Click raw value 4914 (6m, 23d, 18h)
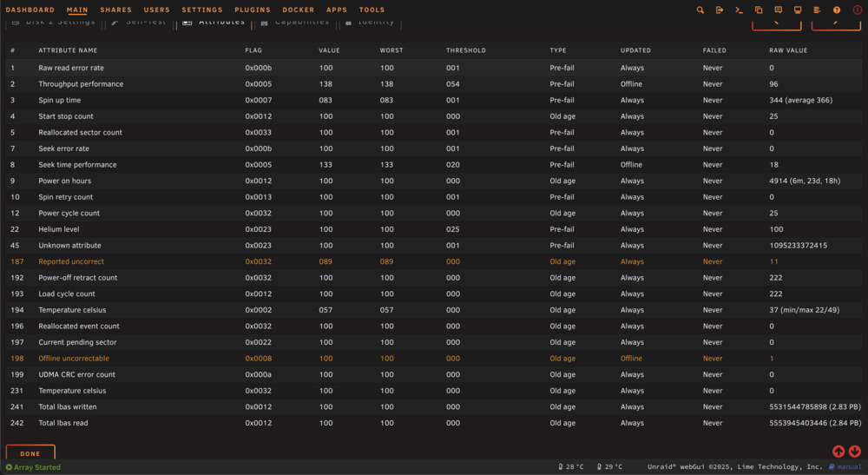 pyautogui.click(x=805, y=181)
